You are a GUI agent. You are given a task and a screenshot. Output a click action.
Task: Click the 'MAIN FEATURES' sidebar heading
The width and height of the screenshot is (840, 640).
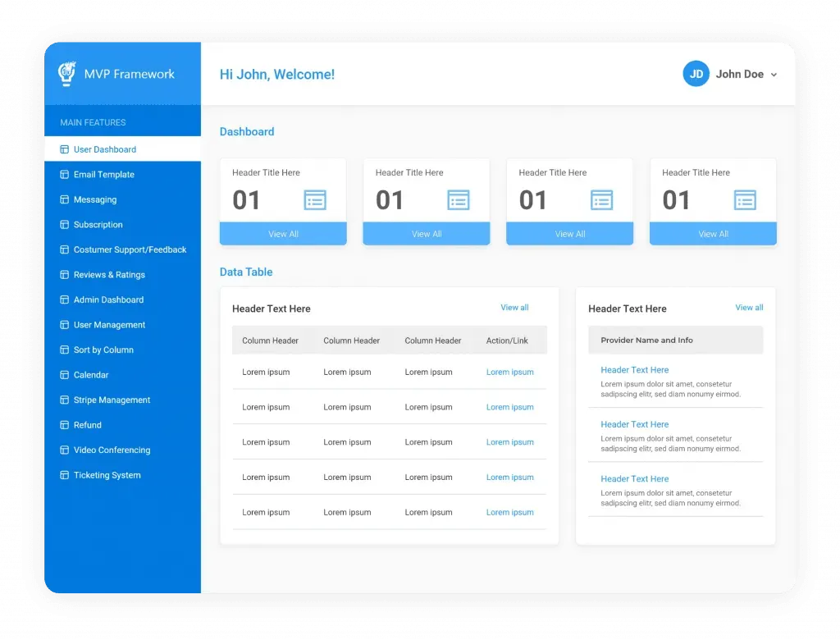coord(93,122)
